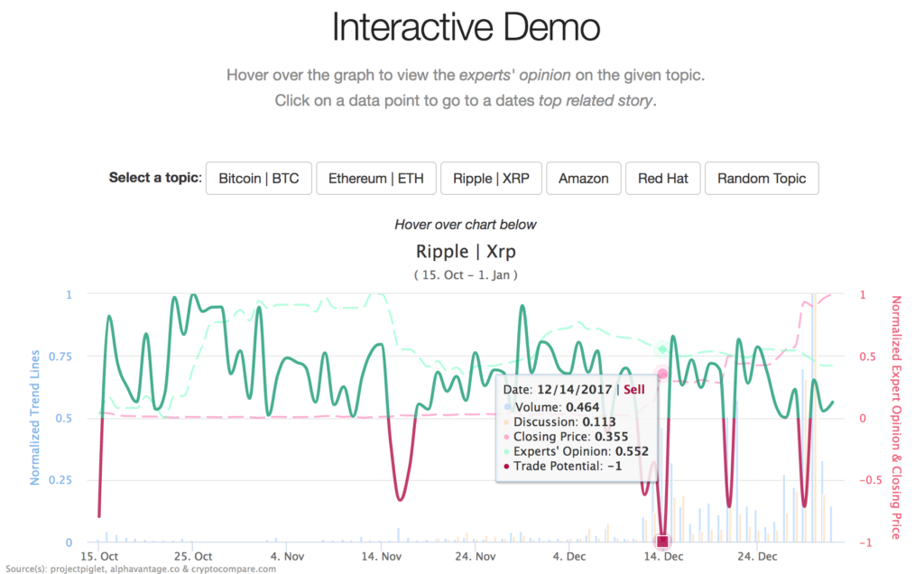This screenshot has width=924, height=574.
Task: Click the '24. Dec' x-axis label
Action: [757, 556]
